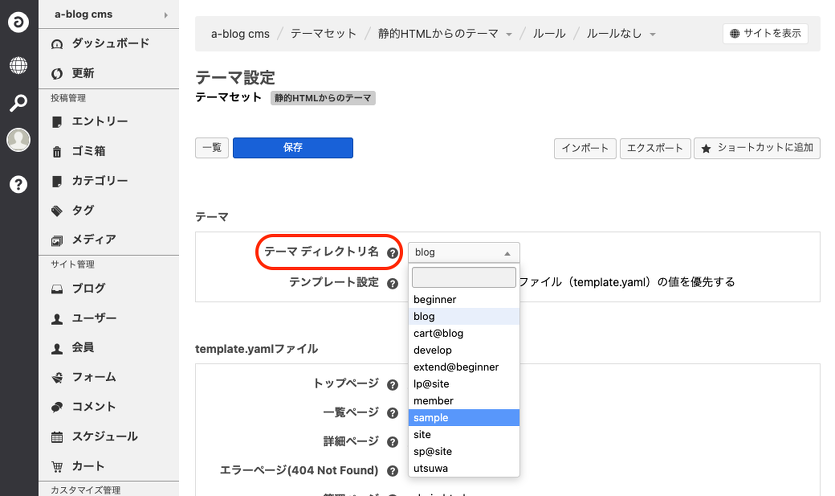Screen dimensions: 835x496
Task: Click the question mark help icon in rail
Action: pyautogui.click(x=19, y=184)
